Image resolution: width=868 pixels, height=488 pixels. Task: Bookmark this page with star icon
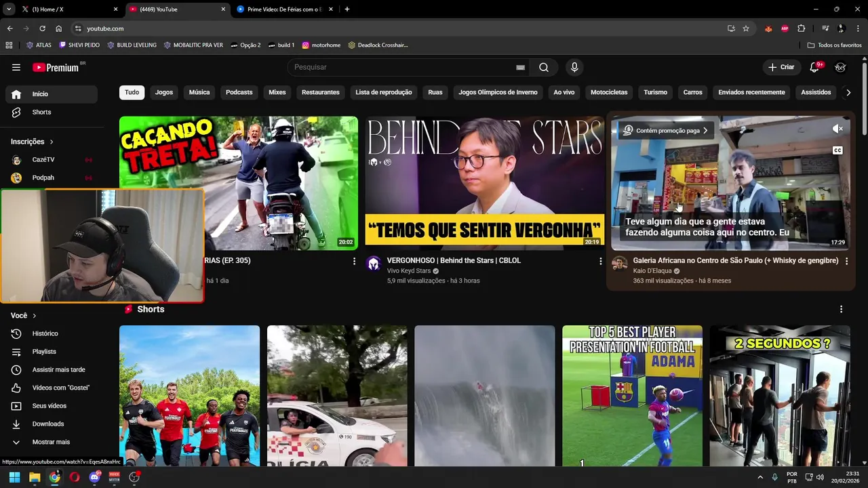746,28
